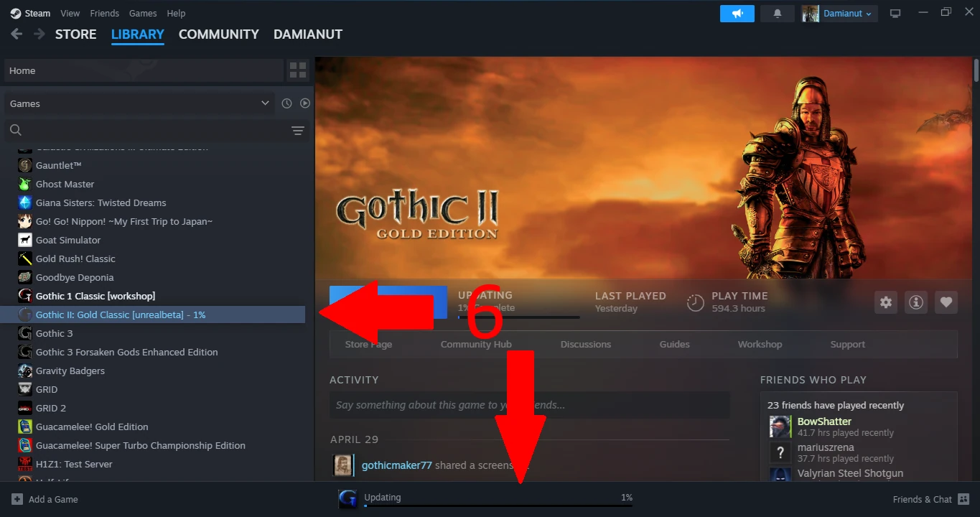This screenshot has width=980, height=517.
Task: Open the advanced filters icon beside search
Action: point(298,131)
